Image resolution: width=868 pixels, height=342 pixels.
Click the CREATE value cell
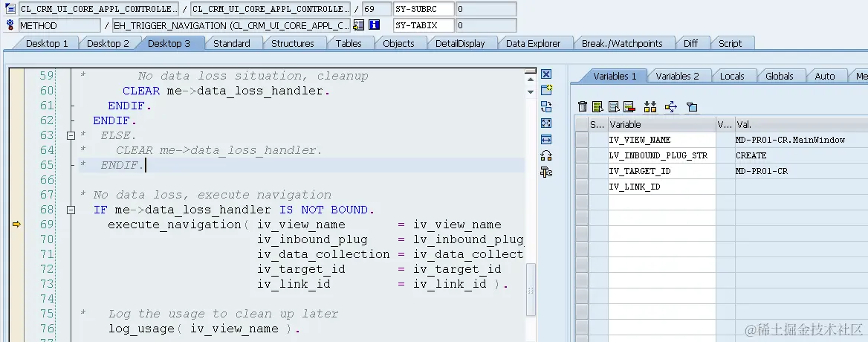point(801,155)
